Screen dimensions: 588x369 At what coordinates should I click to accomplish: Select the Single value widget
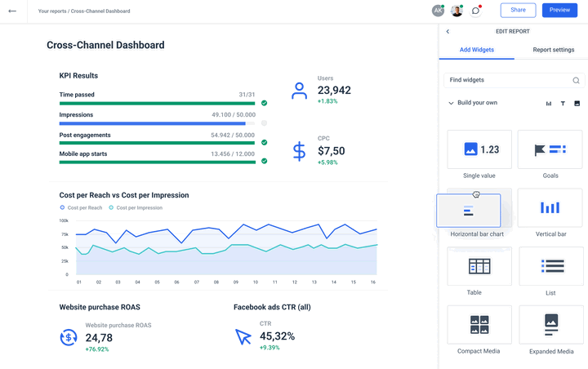click(x=479, y=149)
